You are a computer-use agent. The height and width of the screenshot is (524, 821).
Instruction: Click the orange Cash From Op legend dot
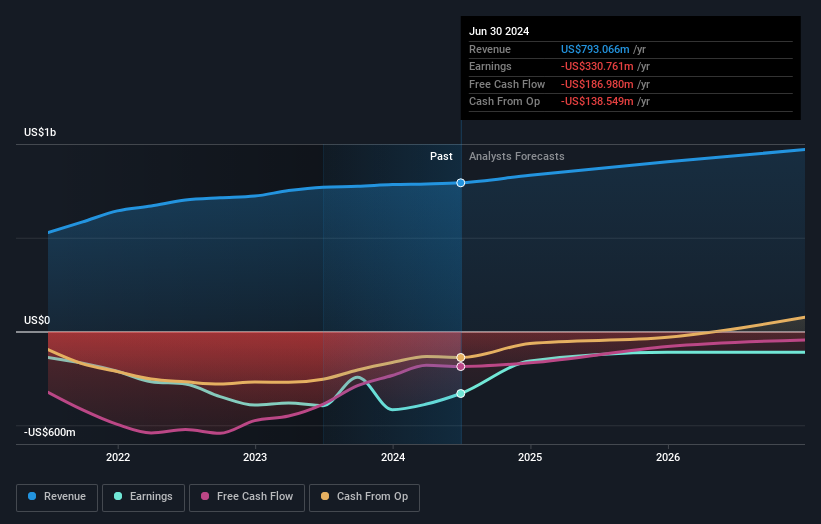point(325,496)
